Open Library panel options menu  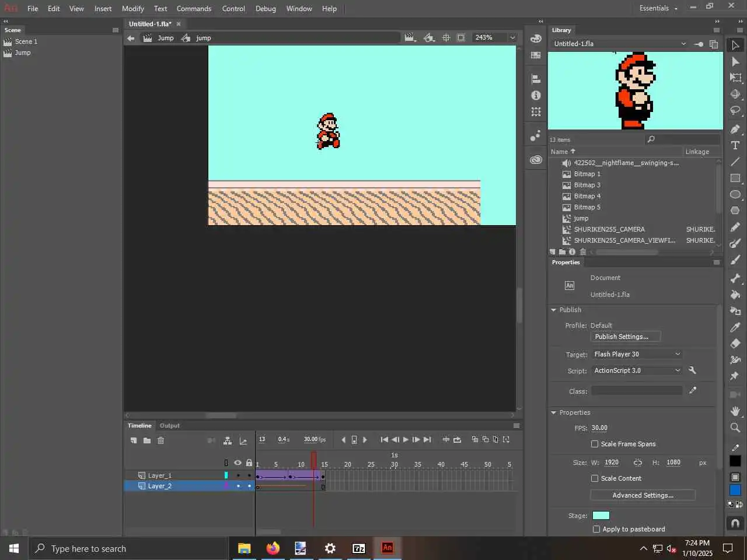[x=716, y=30]
